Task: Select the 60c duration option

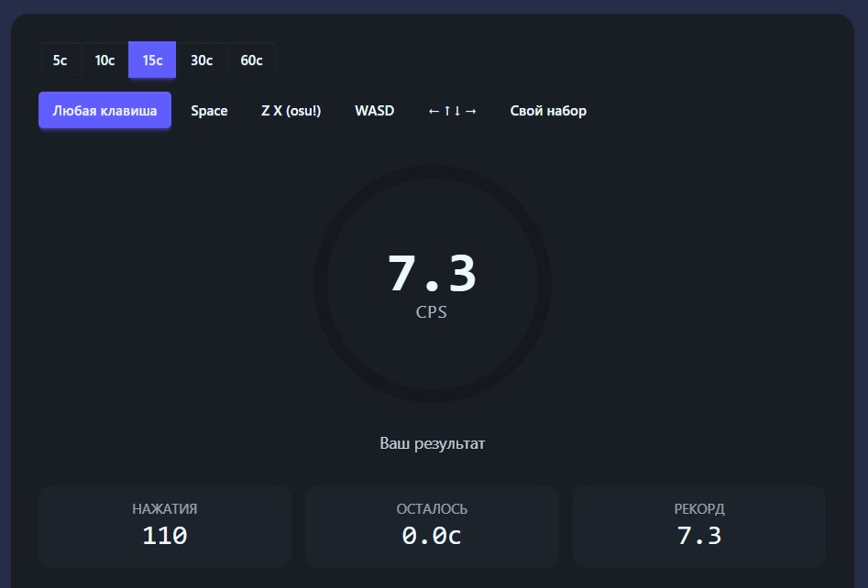Action: [251, 60]
